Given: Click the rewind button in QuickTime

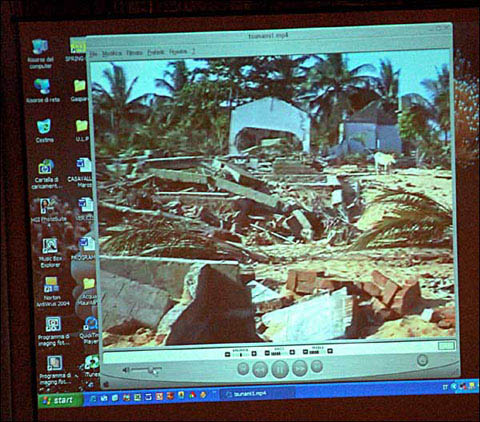Looking at the screenshot, I should (260, 369).
